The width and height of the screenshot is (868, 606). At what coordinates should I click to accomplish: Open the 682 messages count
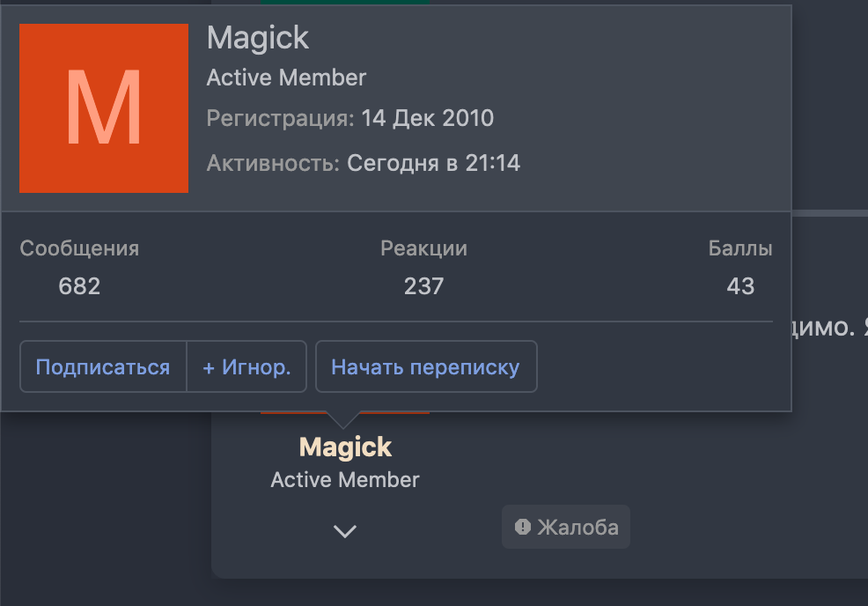(x=79, y=286)
